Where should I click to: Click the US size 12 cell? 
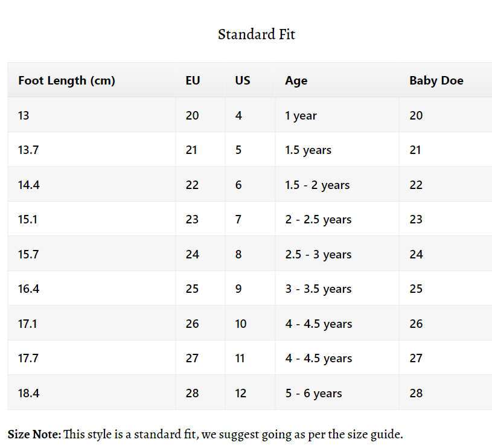241,393
